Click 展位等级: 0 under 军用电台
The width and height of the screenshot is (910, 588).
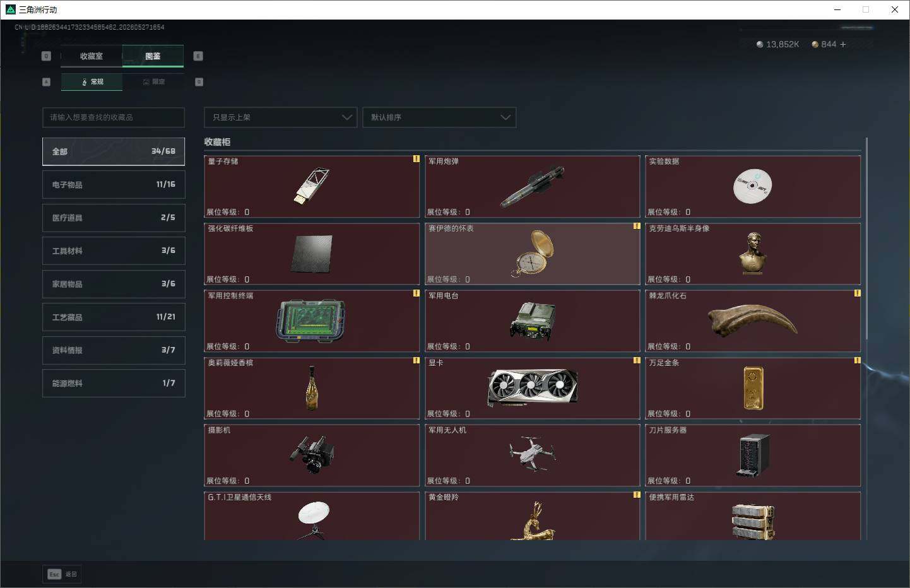(449, 346)
